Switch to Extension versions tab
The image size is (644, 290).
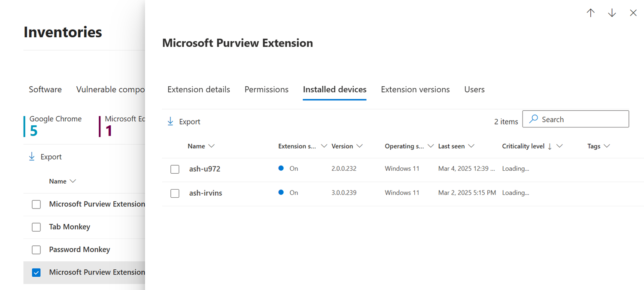pos(415,89)
